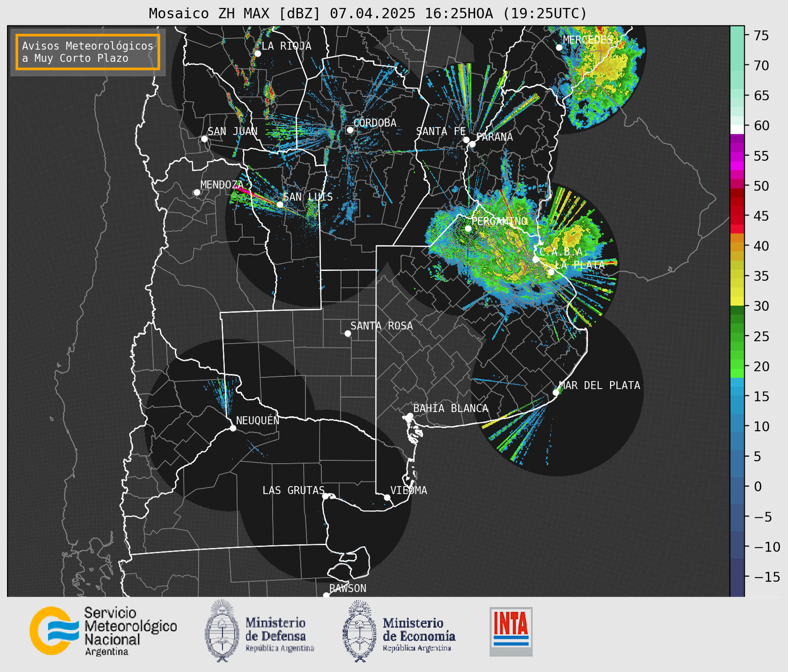The image size is (788, 672).
Task: Select the Neuquén city marker
Action: point(233,428)
